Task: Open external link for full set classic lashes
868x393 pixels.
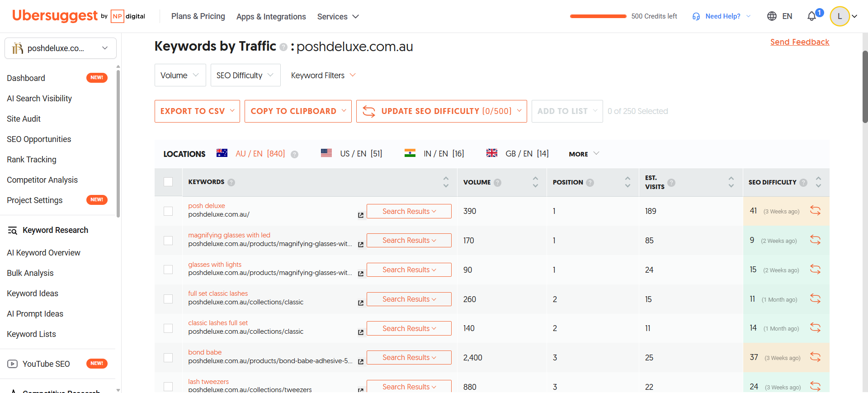Action: click(361, 303)
